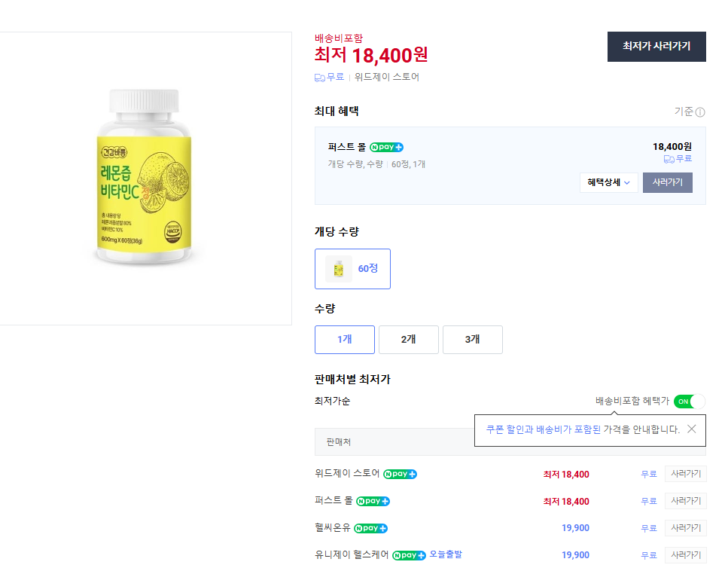Select the 60정 per-unit option
Screen dimensions: 728x568
(x=352, y=268)
